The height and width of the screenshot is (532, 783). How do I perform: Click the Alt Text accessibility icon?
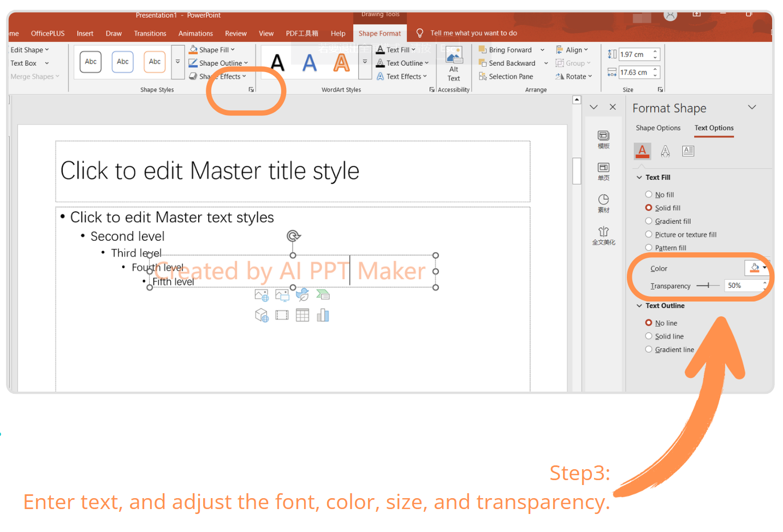tap(454, 64)
